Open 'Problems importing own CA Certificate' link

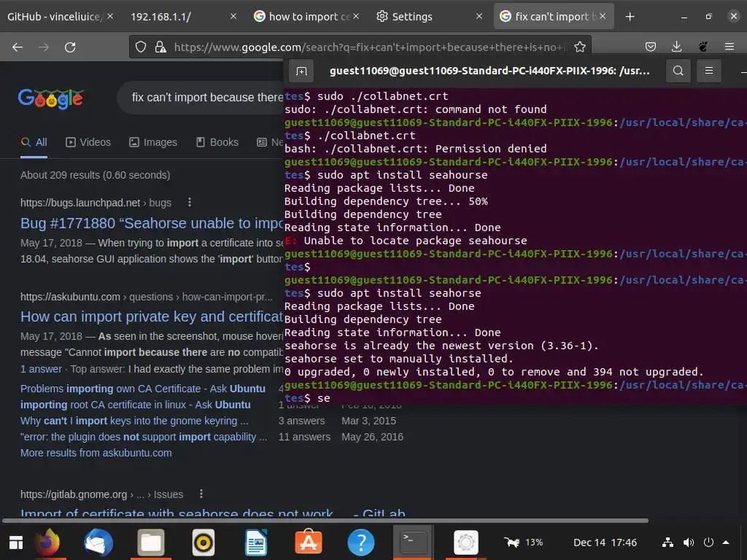pos(143,389)
